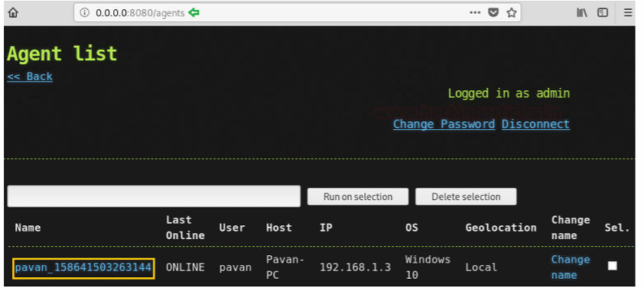
Task: Click the Geolocation column header
Action: pos(501,228)
